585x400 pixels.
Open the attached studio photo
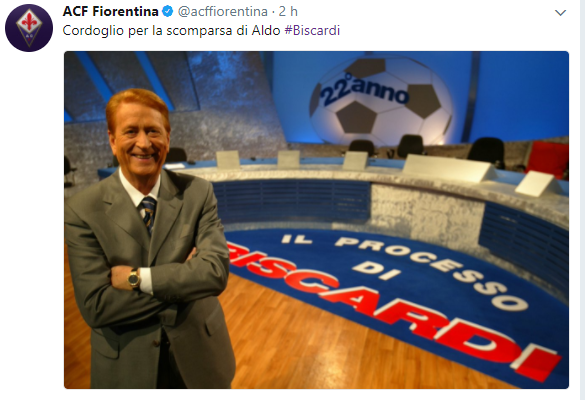tap(316, 220)
